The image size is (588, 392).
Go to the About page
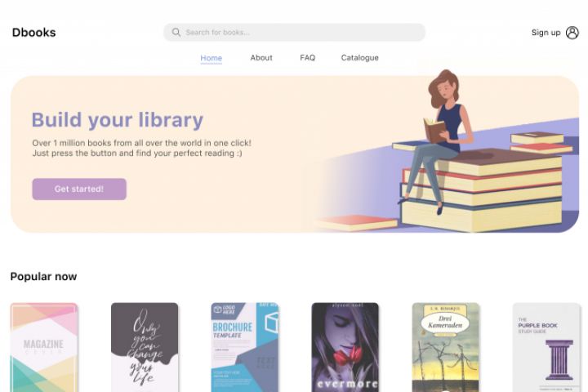pos(261,58)
